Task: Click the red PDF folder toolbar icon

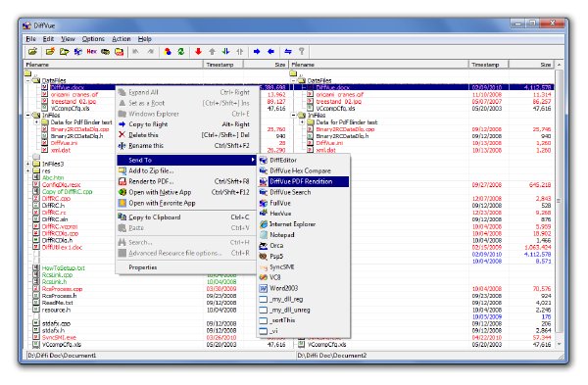Action: [x=120, y=51]
